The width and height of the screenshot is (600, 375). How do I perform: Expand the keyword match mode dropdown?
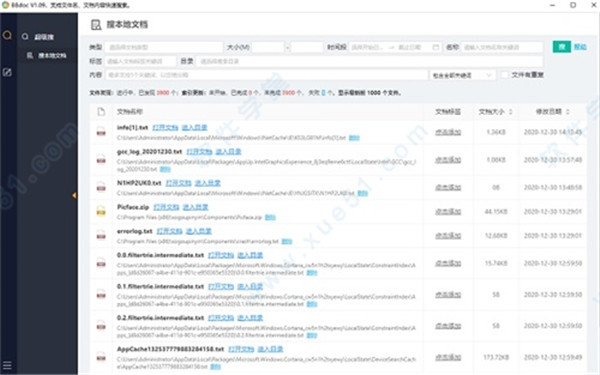pyautogui.click(x=463, y=75)
